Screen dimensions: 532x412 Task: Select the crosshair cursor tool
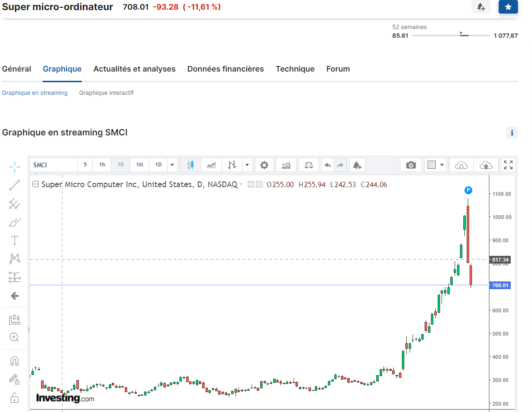tap(15, 167)
